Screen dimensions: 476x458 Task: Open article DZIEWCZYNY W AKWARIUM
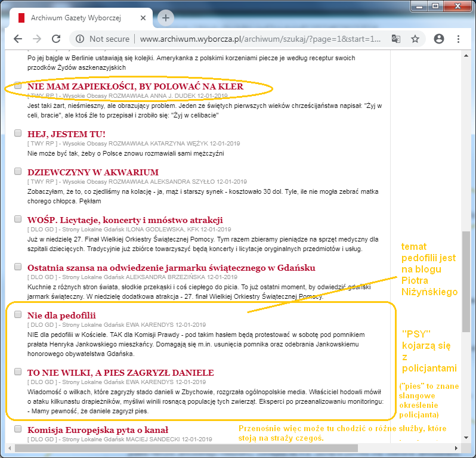93,172
